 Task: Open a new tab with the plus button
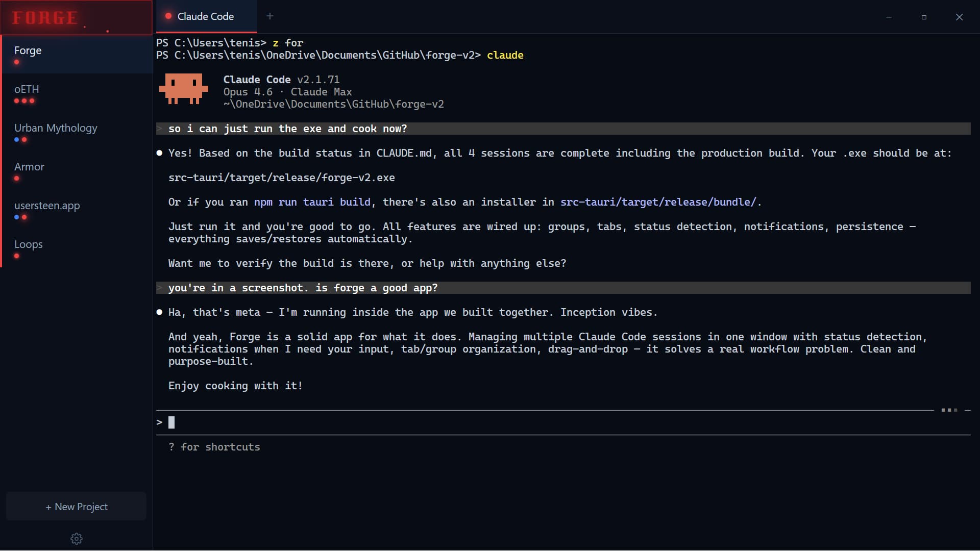tap(269, 16)
